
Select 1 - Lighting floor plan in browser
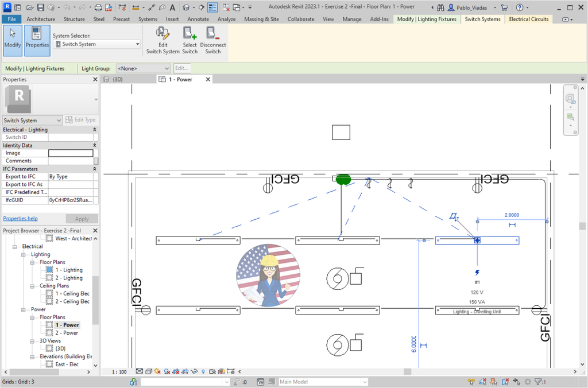click(69, 270)
